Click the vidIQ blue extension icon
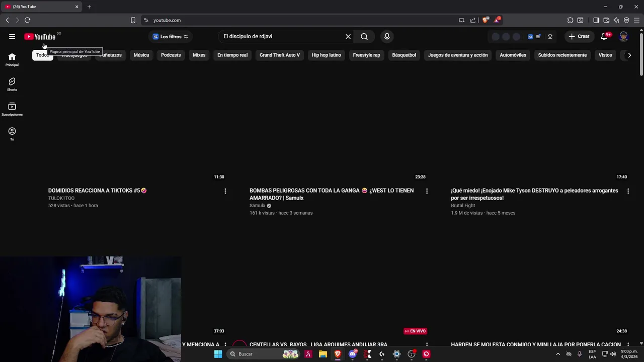This screenshot has width=644, height=362. click(x=530, y=37)
